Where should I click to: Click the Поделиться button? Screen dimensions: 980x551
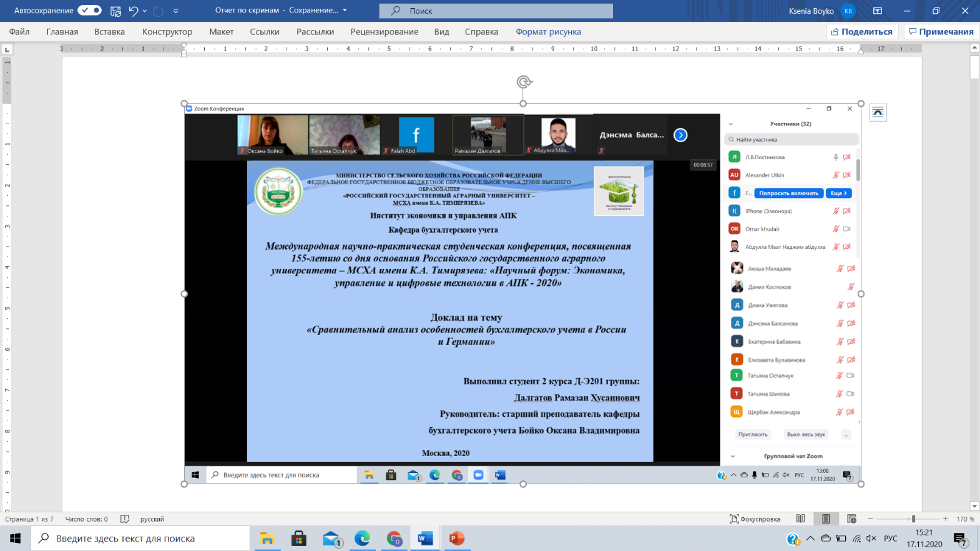(x=861, y=32)
